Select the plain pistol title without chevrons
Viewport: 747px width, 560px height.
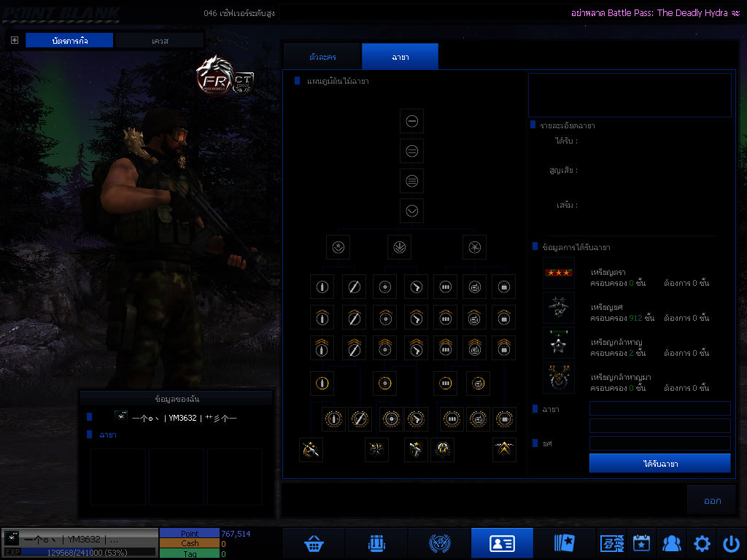[x=417, y=287]
